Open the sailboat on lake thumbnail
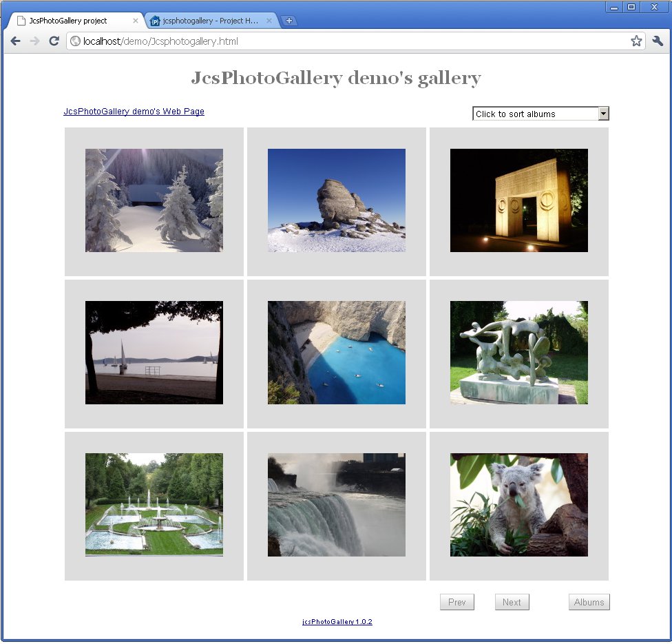This screenshot has height=644, width=672. [x=154, y=353]
